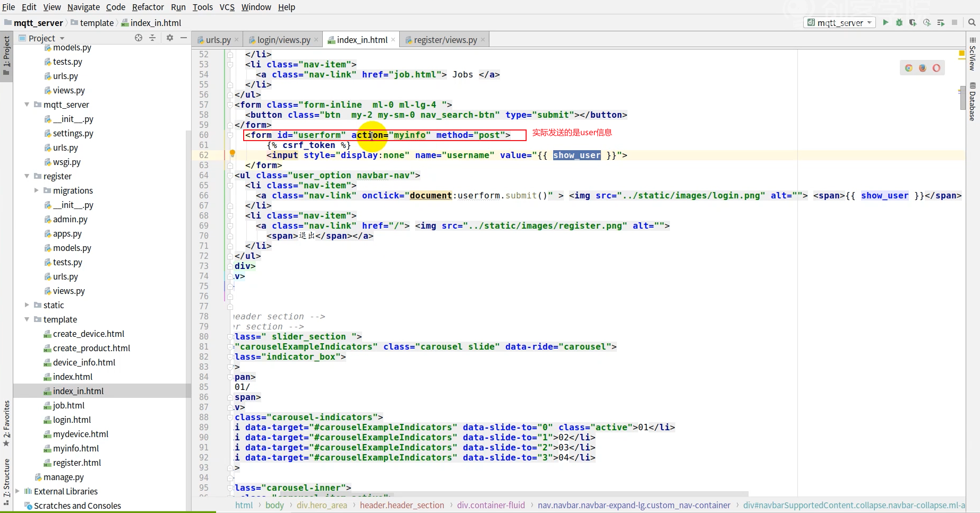This screenshot has width=980, height=513.
Task: Click the lightbulb on line 62
Action: point(232,153)
